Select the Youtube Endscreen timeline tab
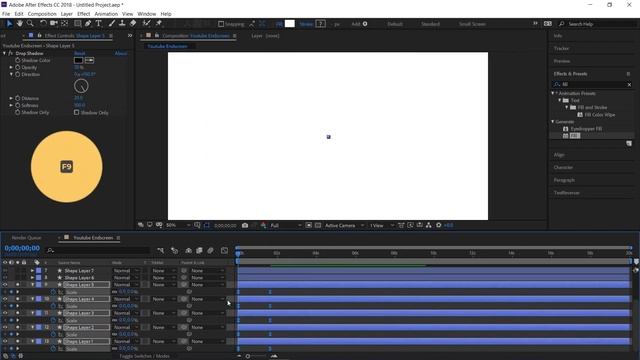This screenshot has width=640, height=360. [93, 238]
